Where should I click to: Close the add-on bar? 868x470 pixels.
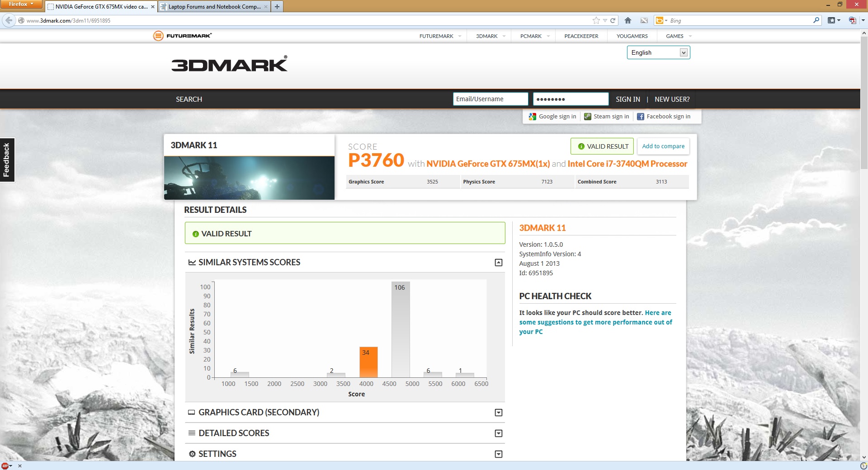click(20, 465)
